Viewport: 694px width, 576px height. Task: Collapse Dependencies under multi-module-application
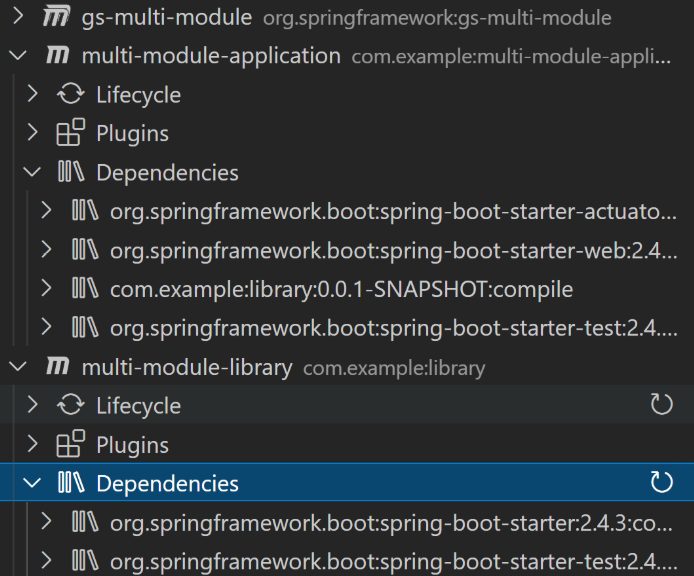[x=32, y=172]
